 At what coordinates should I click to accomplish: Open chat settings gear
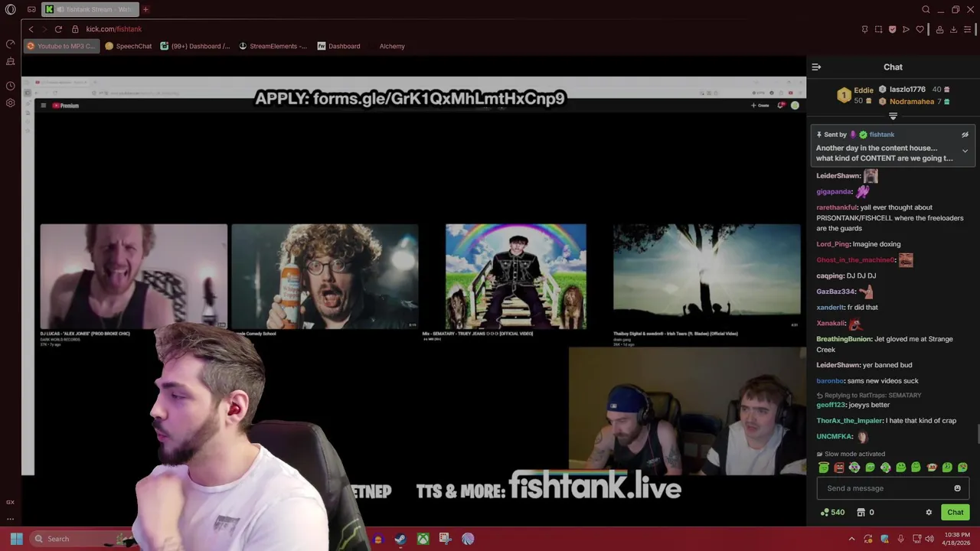click(929, 513)
